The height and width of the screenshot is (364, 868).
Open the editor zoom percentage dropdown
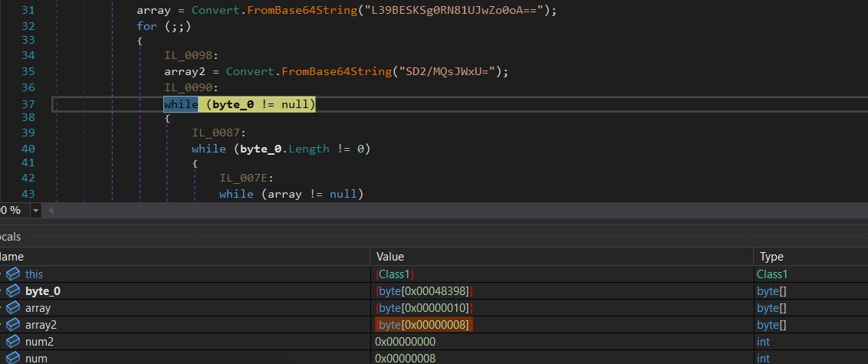click(35, 210)
